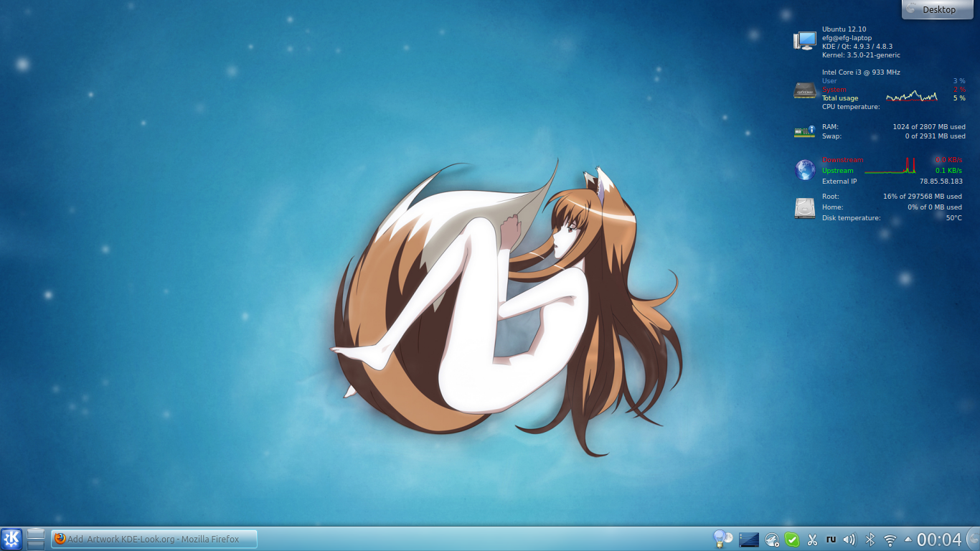Click the 'Total usage' label
The image size is (980, 551).
click(840, 98)
